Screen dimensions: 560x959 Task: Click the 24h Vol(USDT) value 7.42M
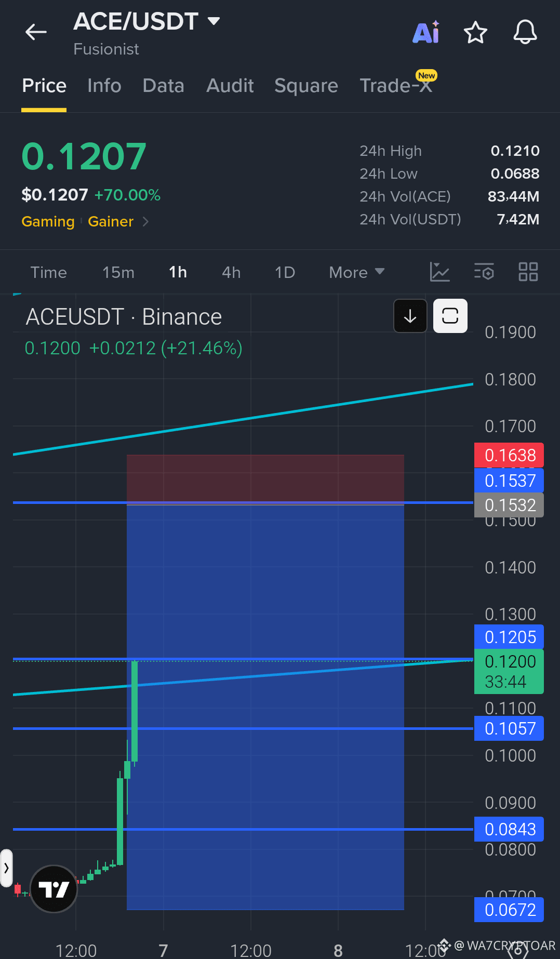tap(518, 219)
